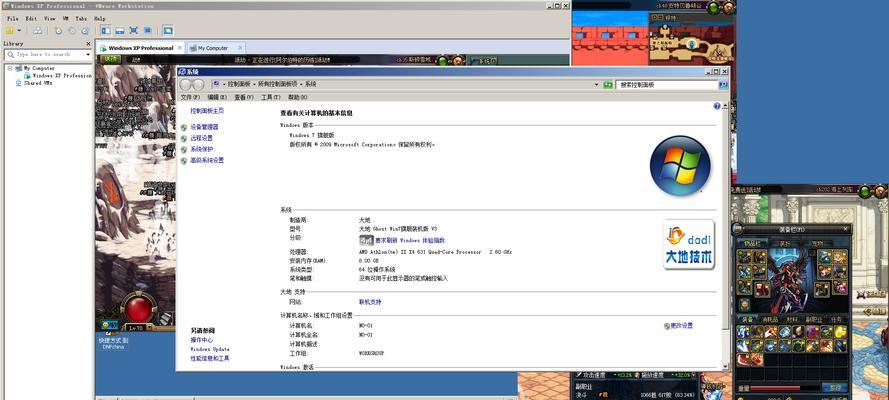Close the VMware Library panel
The height and width of the screenshot is (400, 889).
coord(88,44)
